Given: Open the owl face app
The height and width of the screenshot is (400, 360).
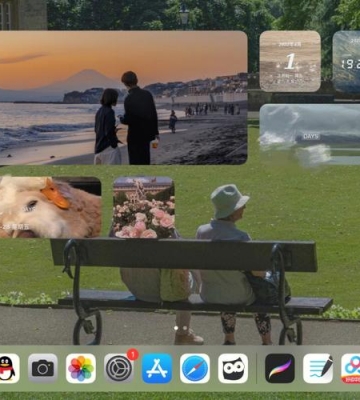Looking at the screenshot, I should tap(233, 368).
